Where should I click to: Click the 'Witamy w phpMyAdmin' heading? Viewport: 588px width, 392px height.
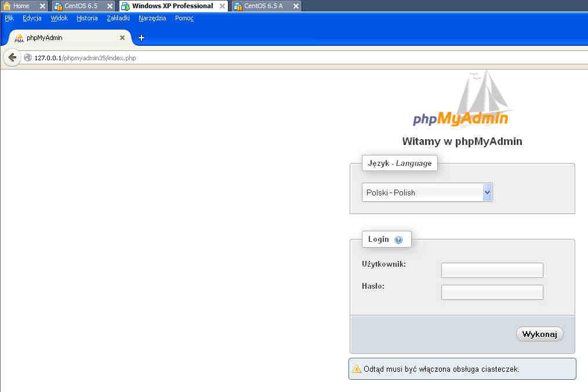[x=462, y=141]
